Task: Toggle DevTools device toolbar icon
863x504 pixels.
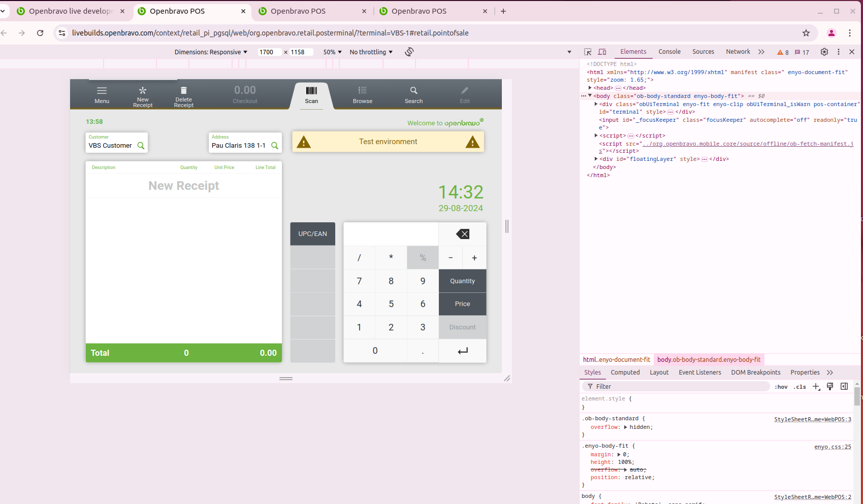Action: 602,52
